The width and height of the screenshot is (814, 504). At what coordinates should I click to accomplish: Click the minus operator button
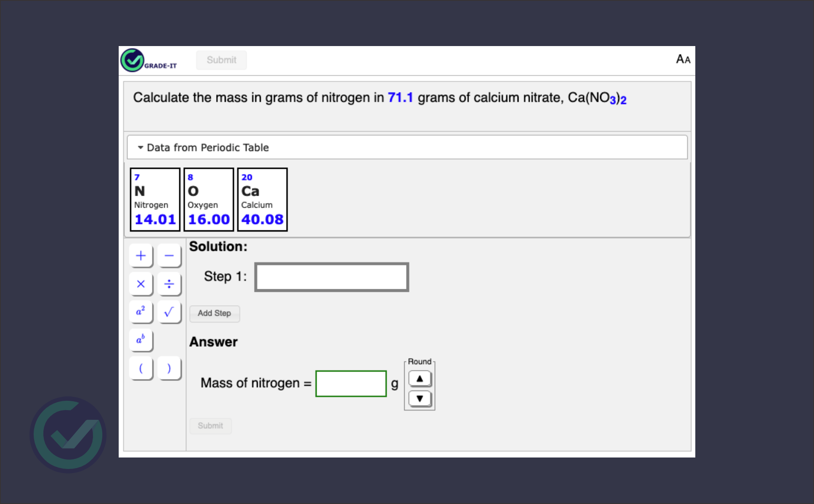click(169, 256)
